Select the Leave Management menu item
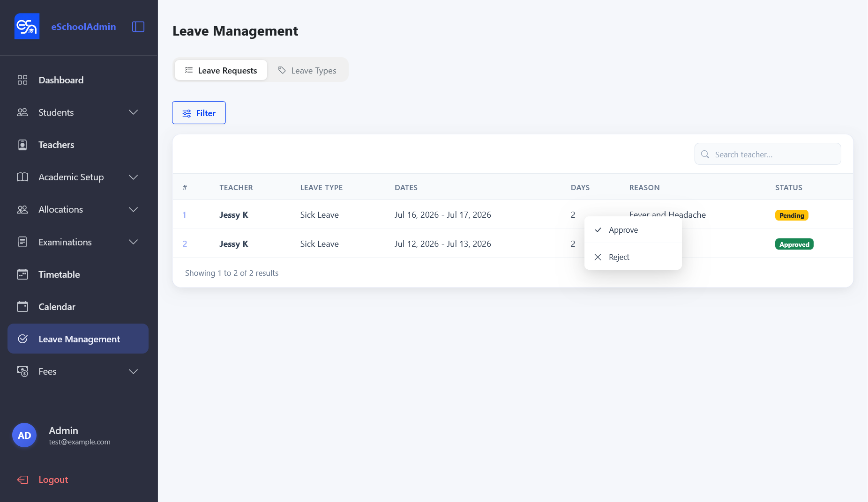868x502 pixels. (x=78, y=339)
